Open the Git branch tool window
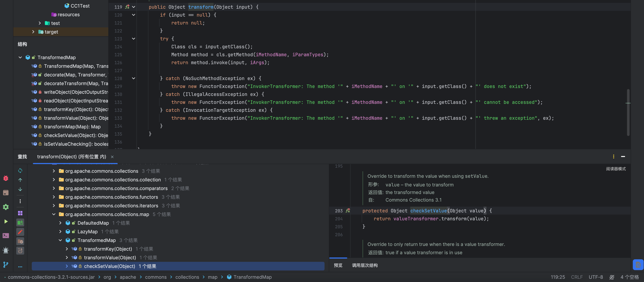This screenshot has width=644, height=282. point(6,265)
